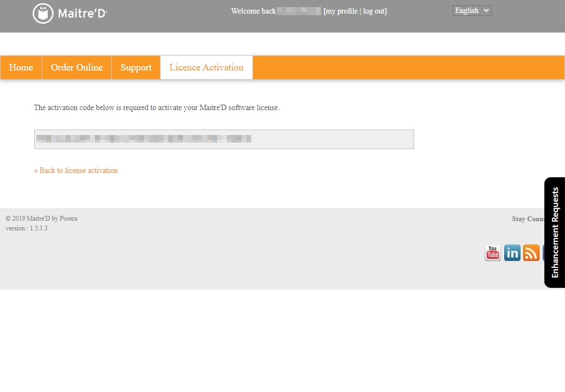Switch to the Support tab

[136, 67]
